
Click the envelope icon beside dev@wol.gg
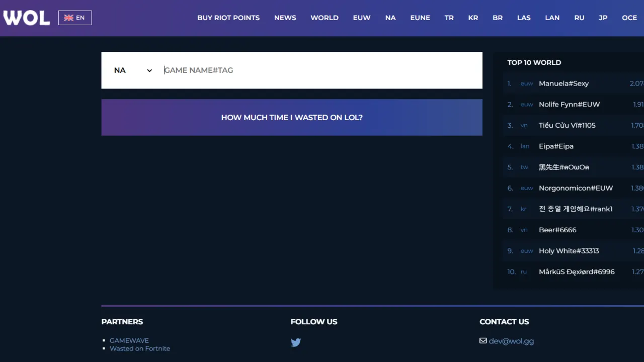coord(483,340)
